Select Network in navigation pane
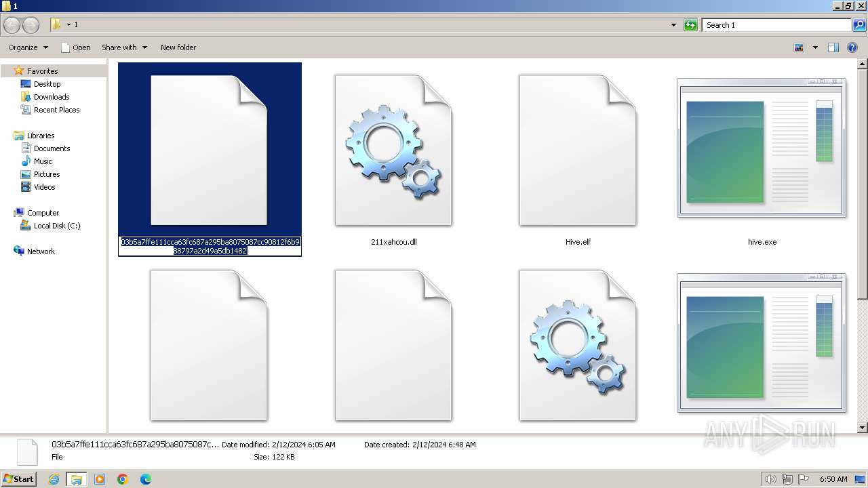Image resolution: width=868 pixels, height=488 pixels. pyautogui.click(x=41, y=251)
